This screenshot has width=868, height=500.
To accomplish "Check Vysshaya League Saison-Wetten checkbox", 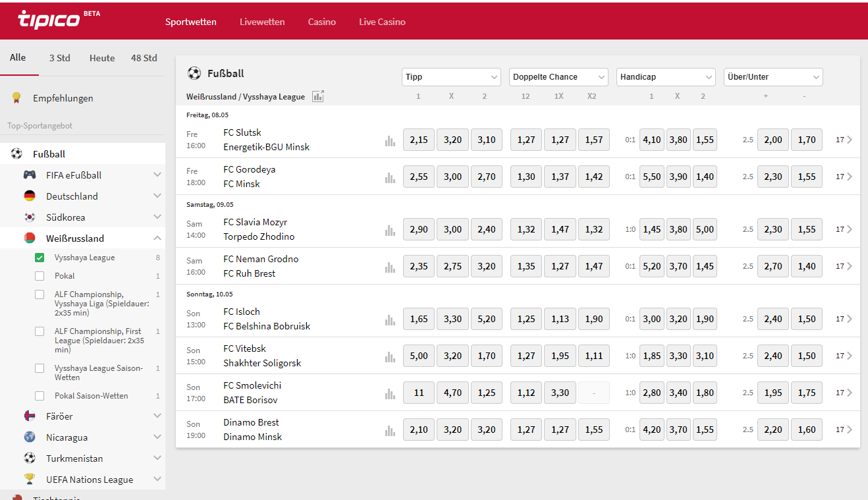I will click(40, 368).
